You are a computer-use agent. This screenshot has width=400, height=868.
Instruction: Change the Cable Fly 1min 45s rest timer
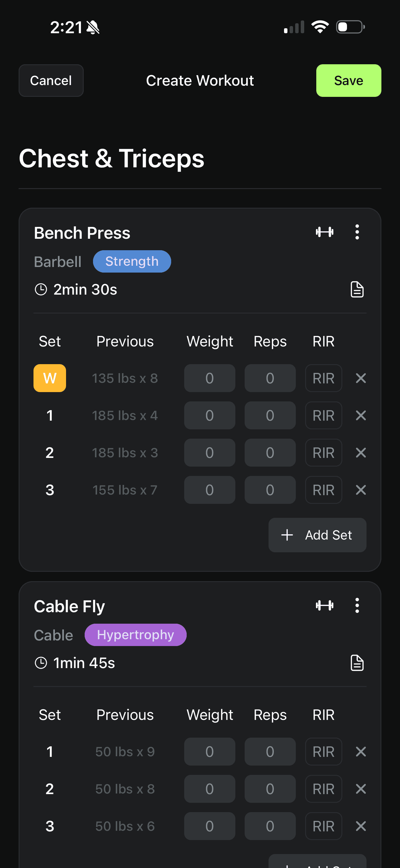point(84,663)
